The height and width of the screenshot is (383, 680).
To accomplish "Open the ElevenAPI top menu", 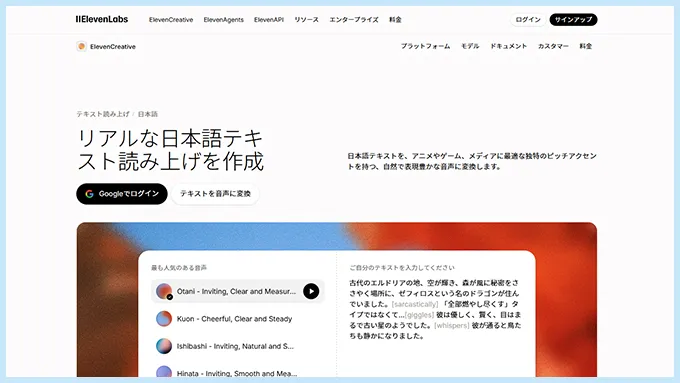I will (x=269, y=20).
